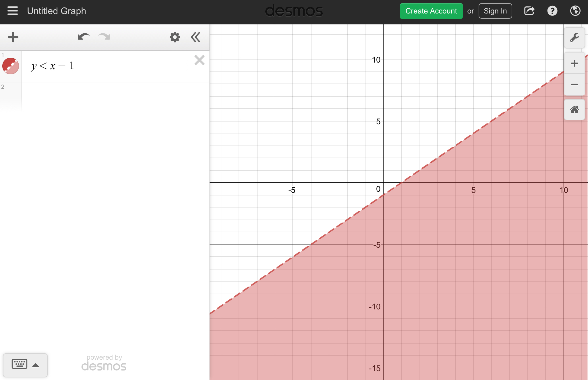Viewport: 588px width, 380px height.
Task: Zoom out on the graph
Action: point(574,84)
